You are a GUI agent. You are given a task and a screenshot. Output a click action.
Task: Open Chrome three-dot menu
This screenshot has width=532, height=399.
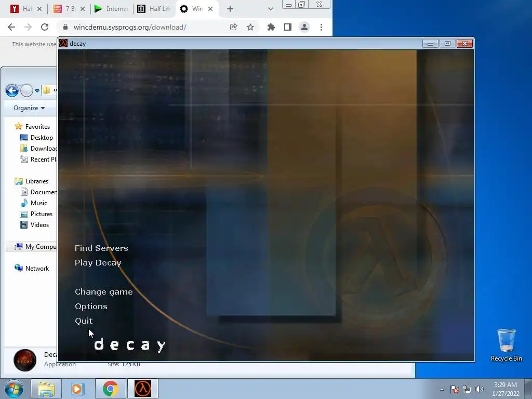tap(321, 27)
